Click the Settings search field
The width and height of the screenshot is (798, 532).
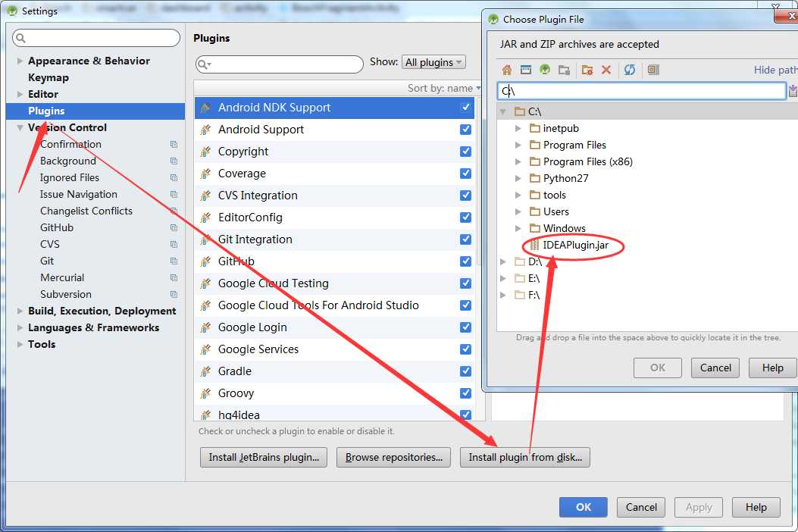[x=96, y=38]
